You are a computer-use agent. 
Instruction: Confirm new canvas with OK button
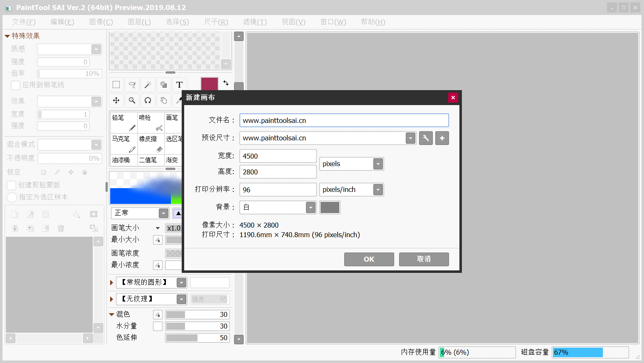point(369,259)
